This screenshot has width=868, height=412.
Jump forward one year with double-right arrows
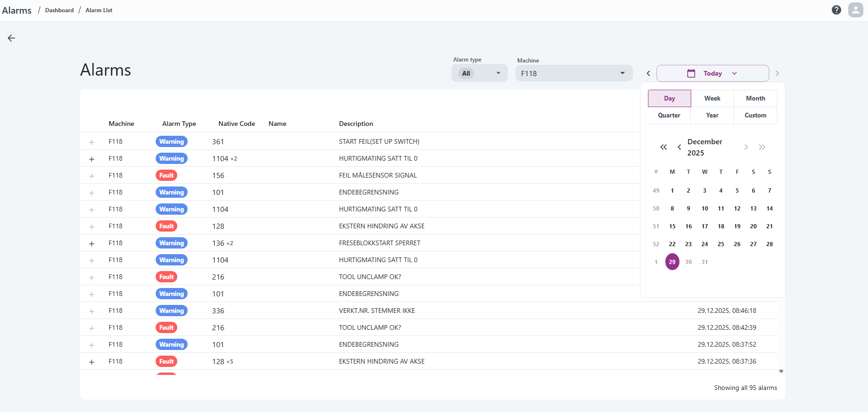coord(762,147)
